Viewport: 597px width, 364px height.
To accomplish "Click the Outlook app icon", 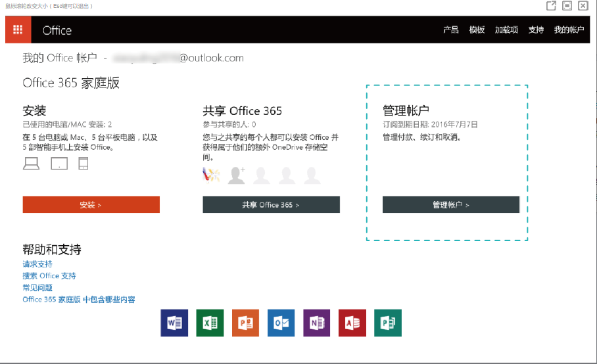I will tap(281, 323).
